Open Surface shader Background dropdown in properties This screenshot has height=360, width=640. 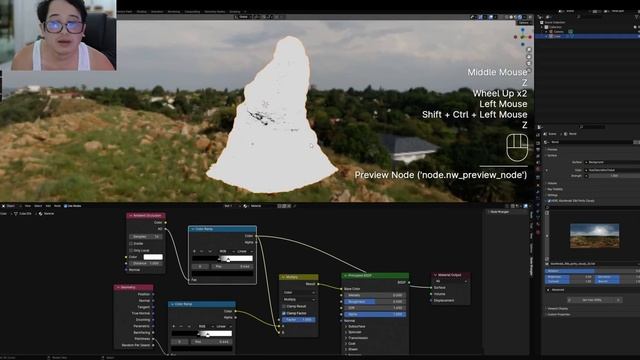[x=612, y=162]
